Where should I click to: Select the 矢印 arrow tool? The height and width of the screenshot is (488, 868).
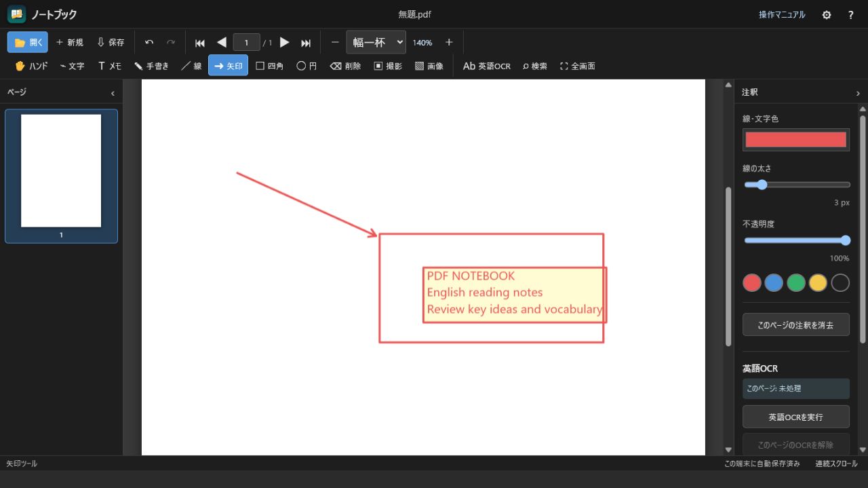point(228,66)
